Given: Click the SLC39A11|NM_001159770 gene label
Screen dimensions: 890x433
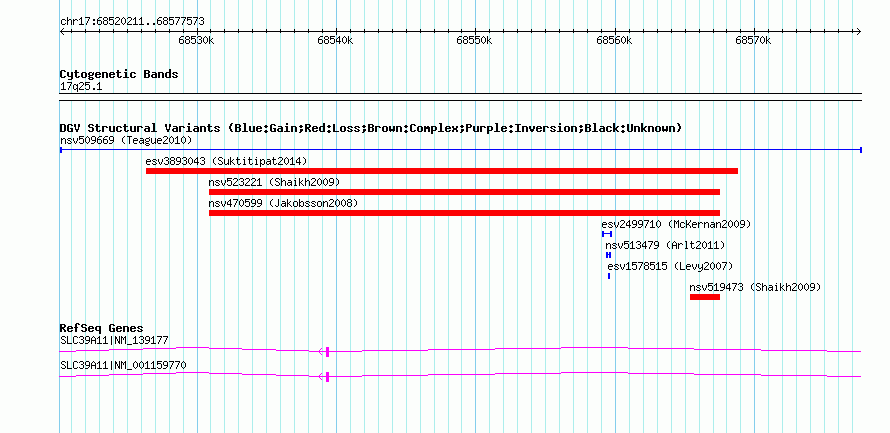Looking at the screenshot, I should click(123, 365).
